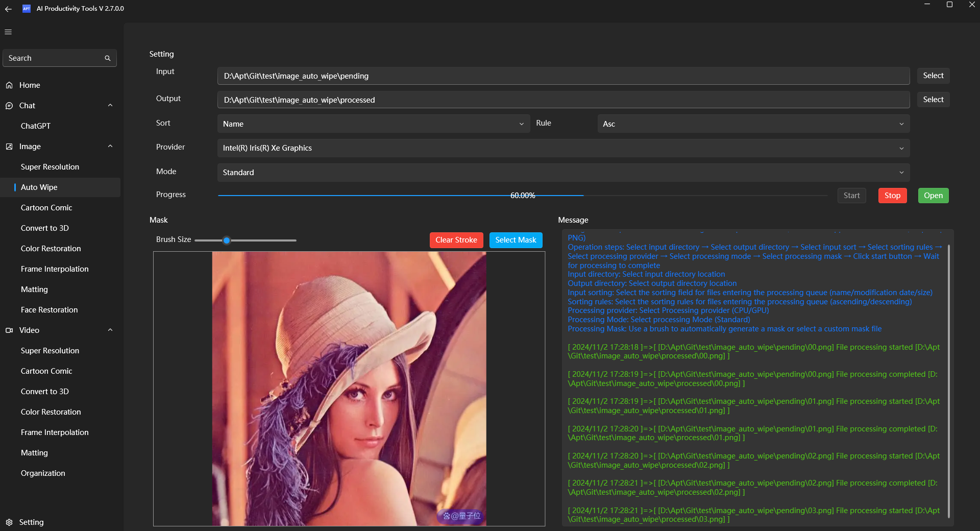
Task: Expand the Rule dropdown showing Asc
Action: [x=753, y=124]
